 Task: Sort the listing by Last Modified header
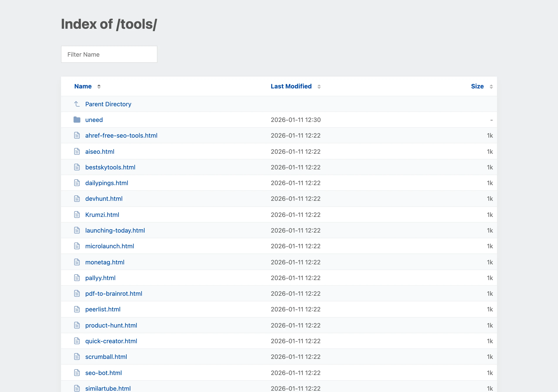tap(291, 86)
